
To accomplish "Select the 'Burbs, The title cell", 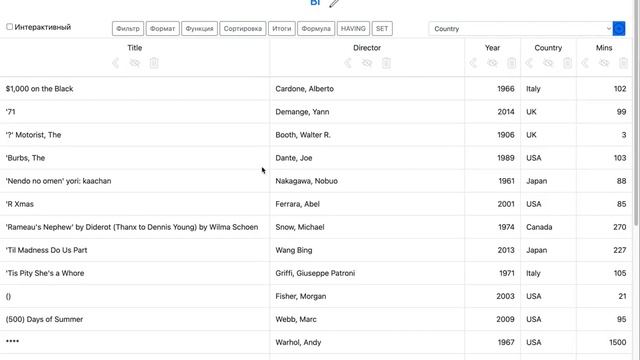I will (135, 158).
